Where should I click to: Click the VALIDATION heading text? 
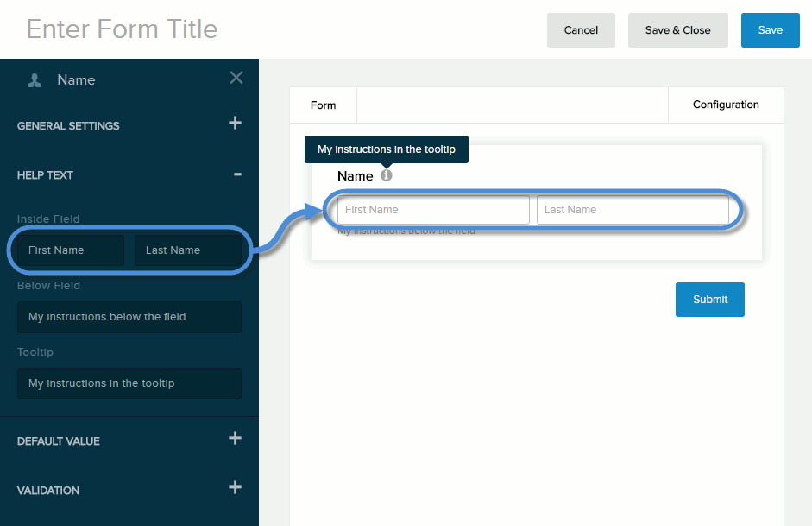(x=48, y=491)
